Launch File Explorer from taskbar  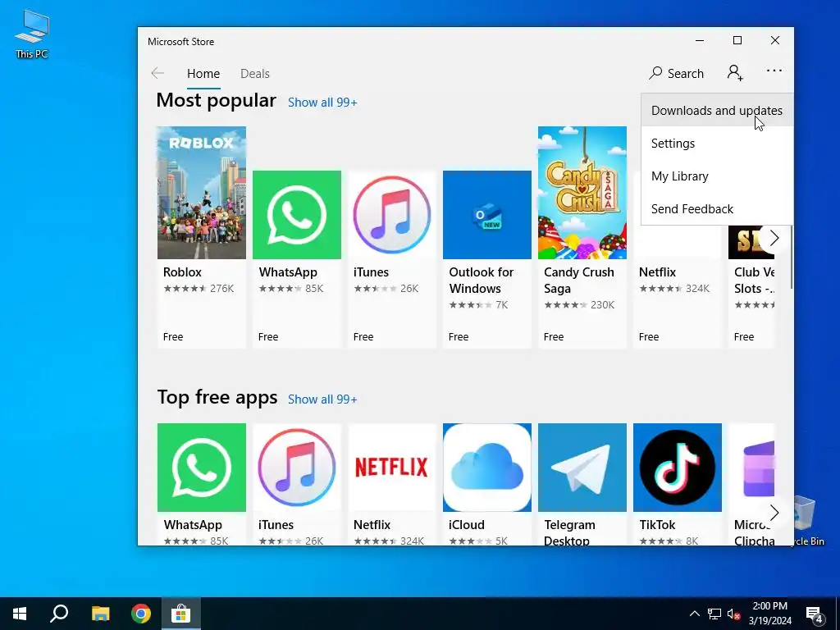(100, 614)
